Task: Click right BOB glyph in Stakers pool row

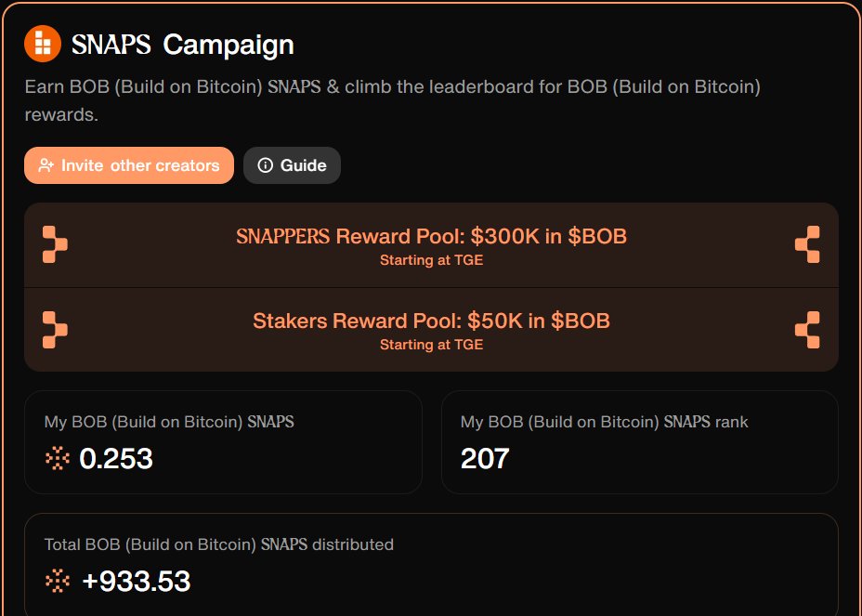Action: 807,330
